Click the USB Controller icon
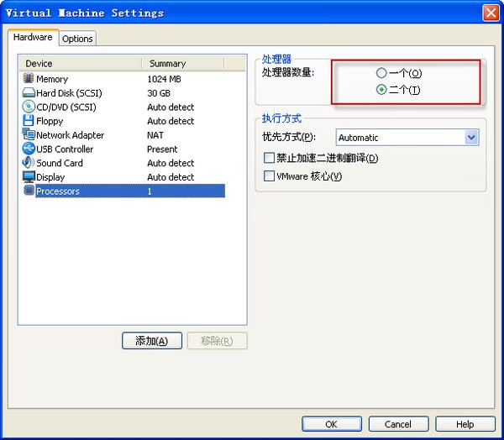The image size is (504, 440). 29,149
